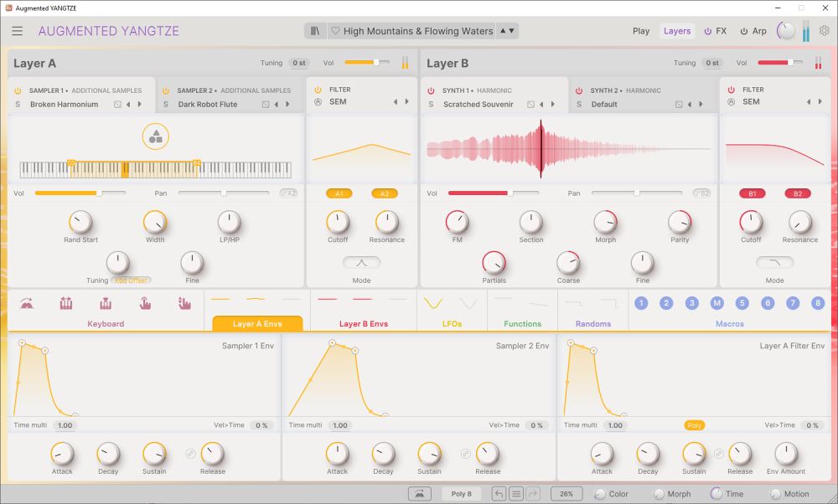
Task: Toggle the Arp power switch
Action: click(x=744, y=31)
